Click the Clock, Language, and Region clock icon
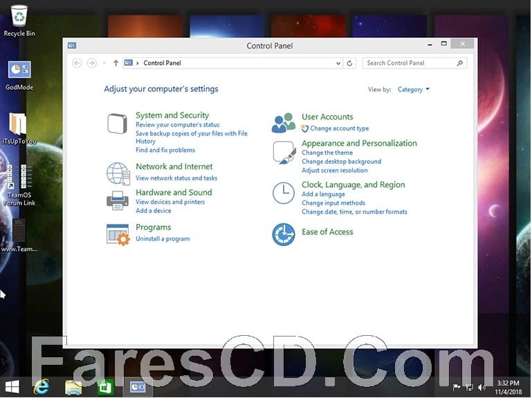This screenshot has width=532, height=398. click(284, 193)
